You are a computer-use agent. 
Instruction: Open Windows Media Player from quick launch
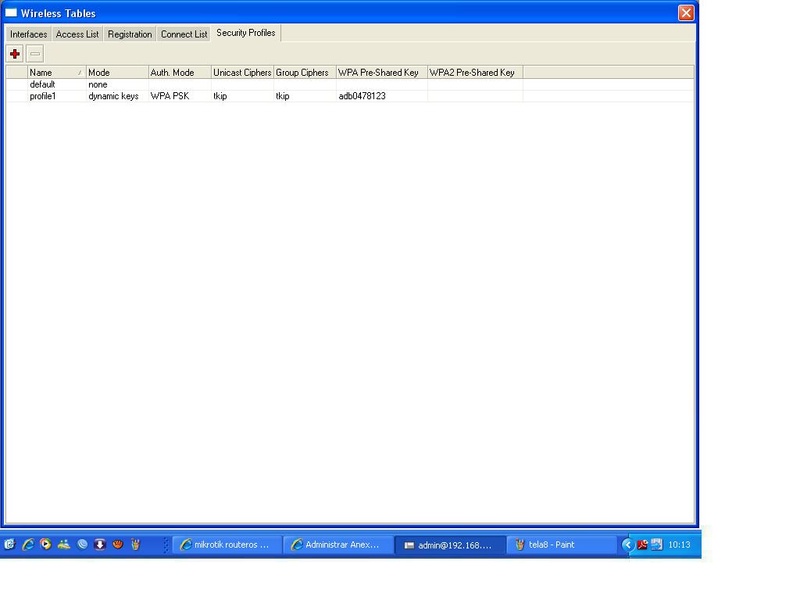coord(45,544)
